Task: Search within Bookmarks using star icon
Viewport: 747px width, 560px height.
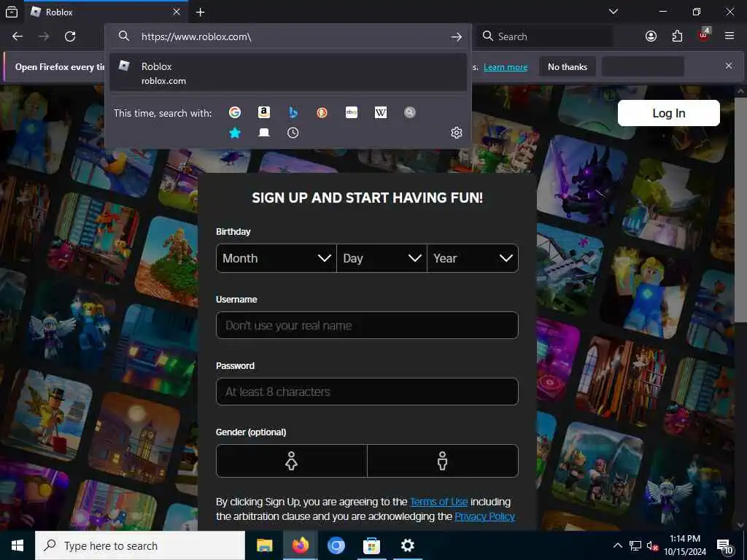Action: click(x=234, y=133)
